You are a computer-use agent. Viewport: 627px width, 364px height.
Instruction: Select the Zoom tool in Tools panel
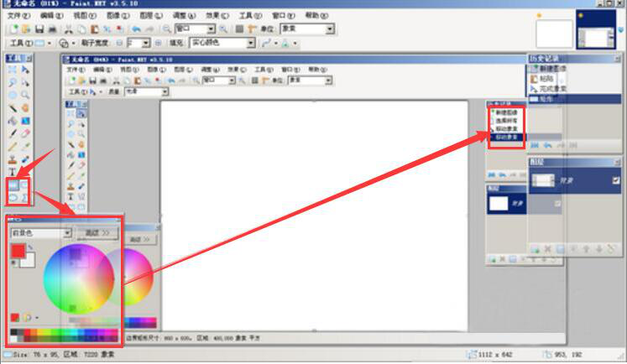click(25, 95)
